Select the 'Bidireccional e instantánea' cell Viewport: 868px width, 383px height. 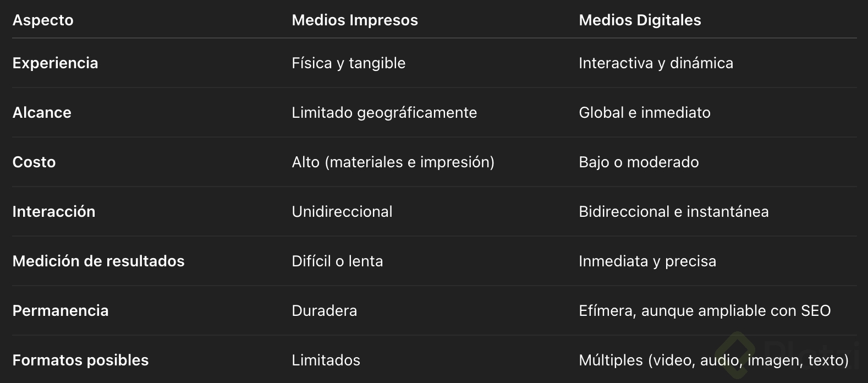pyautogui.click(x=673, y=212)
